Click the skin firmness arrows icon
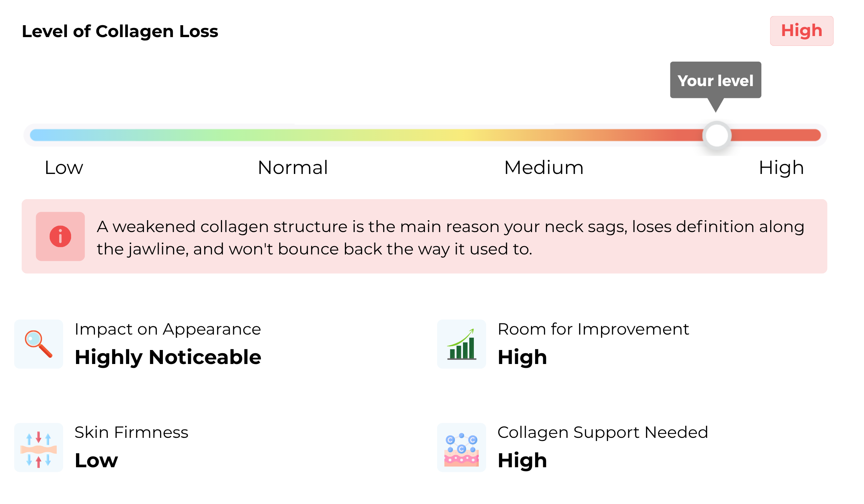 (x=39, y=447)
